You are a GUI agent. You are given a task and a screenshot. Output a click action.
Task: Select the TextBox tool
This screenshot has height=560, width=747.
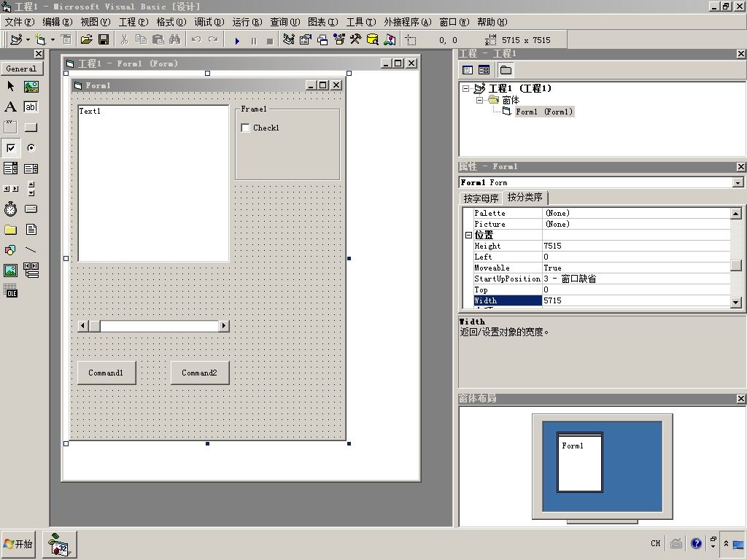[x=31, y=106]
